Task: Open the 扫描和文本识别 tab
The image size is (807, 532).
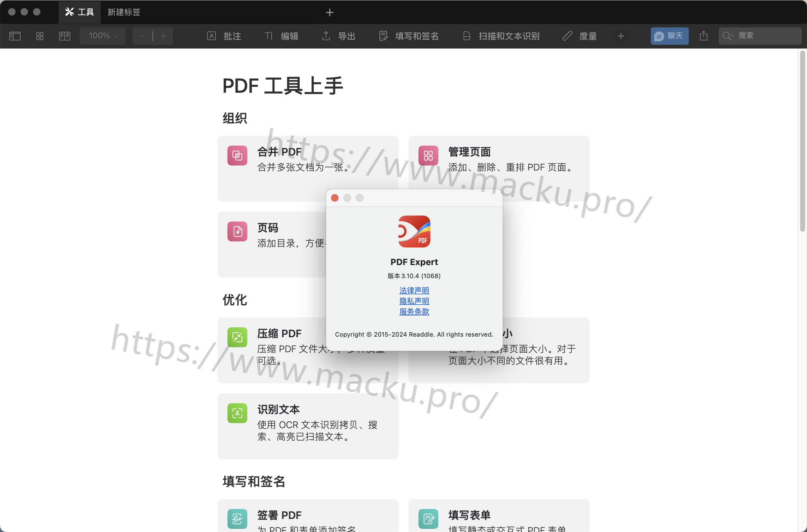Action: (x=501, y=36)
